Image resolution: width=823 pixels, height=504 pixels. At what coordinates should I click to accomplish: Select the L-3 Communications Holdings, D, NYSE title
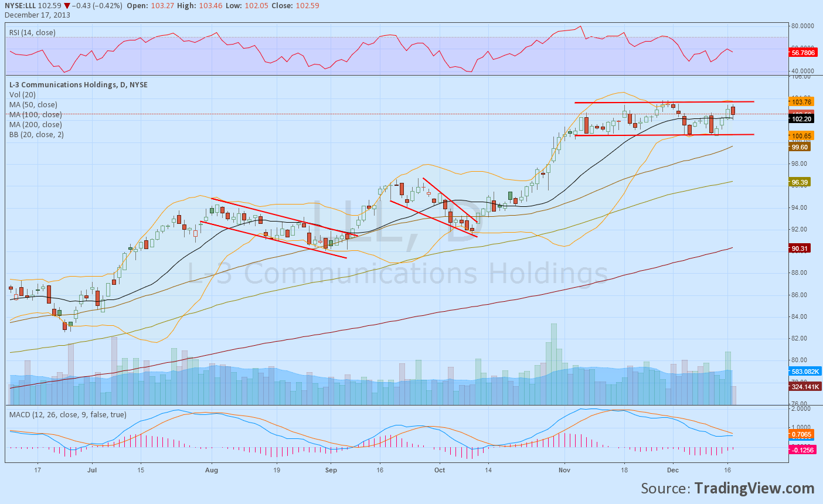click(79, 85)
